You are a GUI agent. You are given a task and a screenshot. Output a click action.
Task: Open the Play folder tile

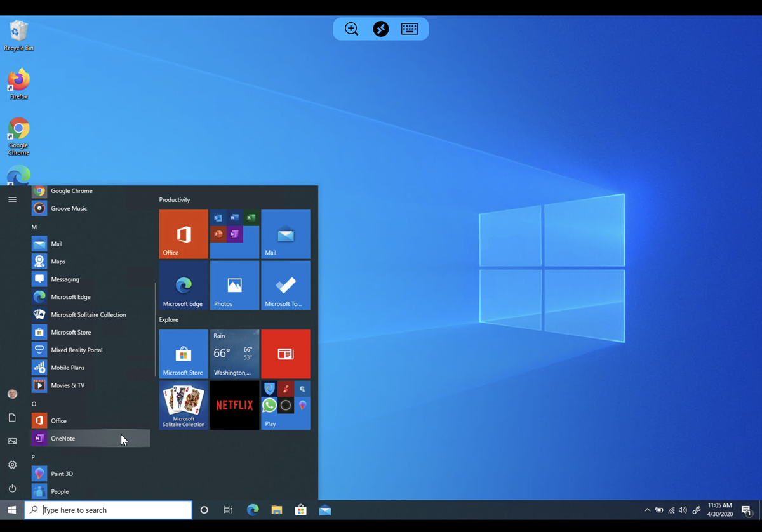coord(286,405)
